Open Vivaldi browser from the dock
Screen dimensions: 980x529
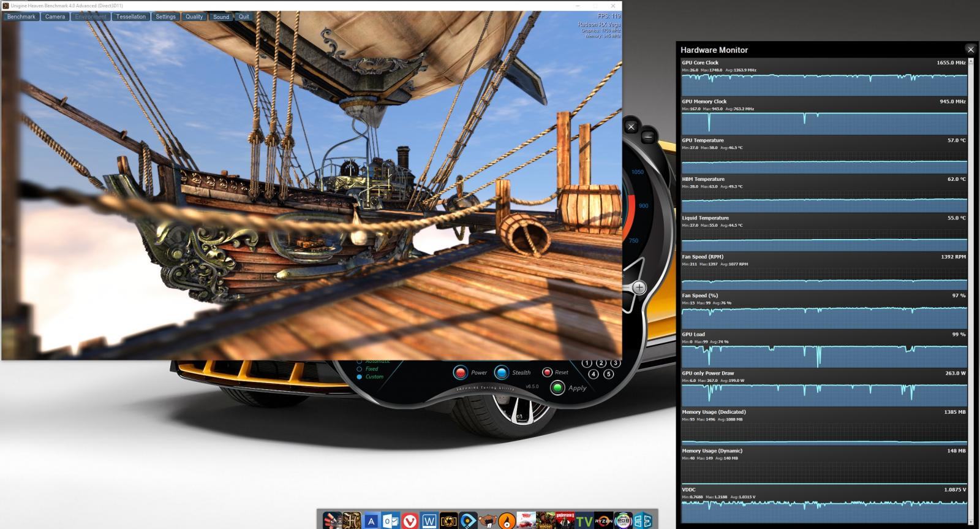(410, 522)
